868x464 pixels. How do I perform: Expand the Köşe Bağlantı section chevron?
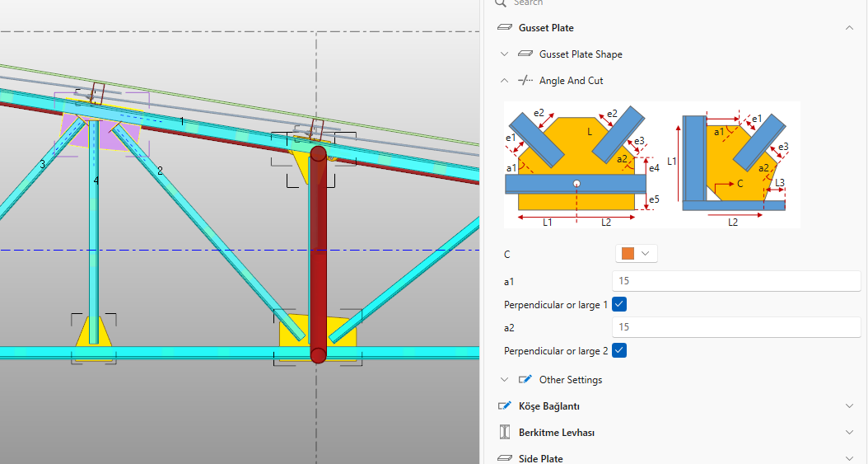(x=849, y=406)
